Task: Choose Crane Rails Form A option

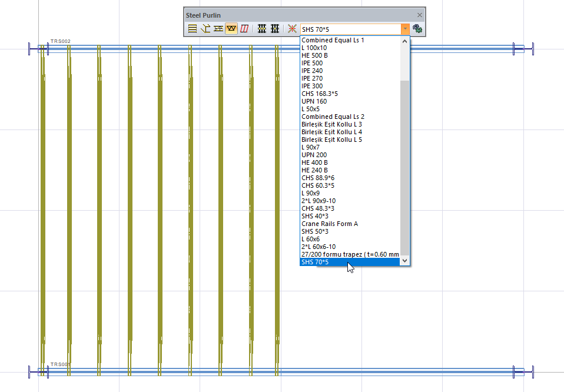Action: pos(329,224)
